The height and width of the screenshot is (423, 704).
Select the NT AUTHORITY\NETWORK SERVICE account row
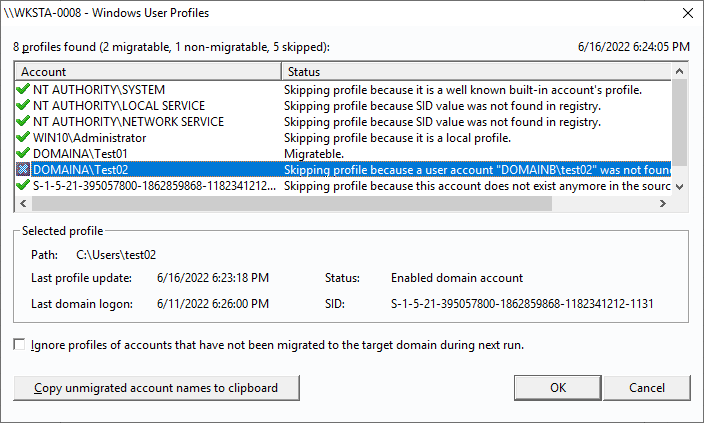point(343,122)
